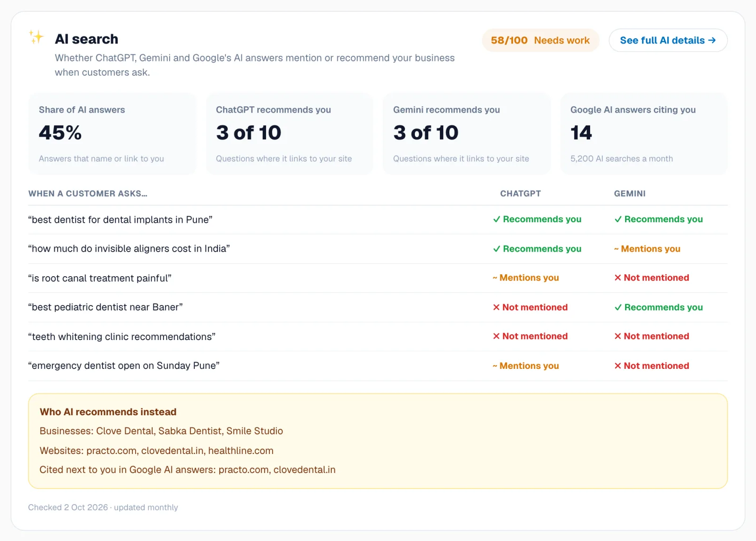Click Gemini Recommends you for dental implants row
This screenshot has height=541, width=756.
(658, 219)
